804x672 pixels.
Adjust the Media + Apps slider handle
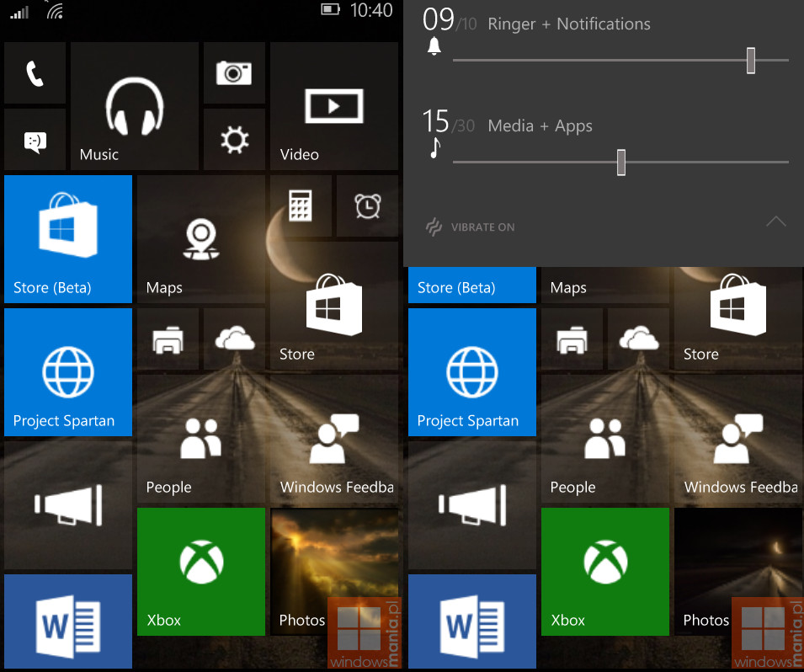coord(621,163)
